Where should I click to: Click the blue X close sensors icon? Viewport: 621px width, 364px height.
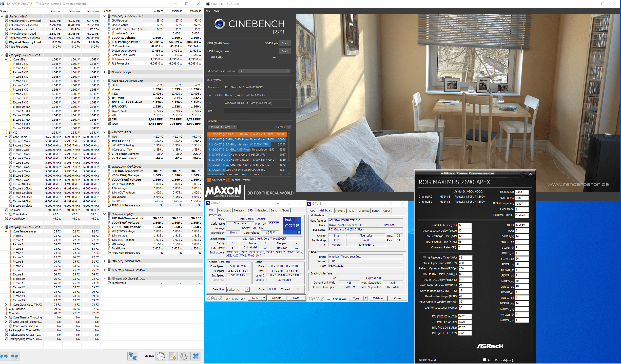(196, 356)
